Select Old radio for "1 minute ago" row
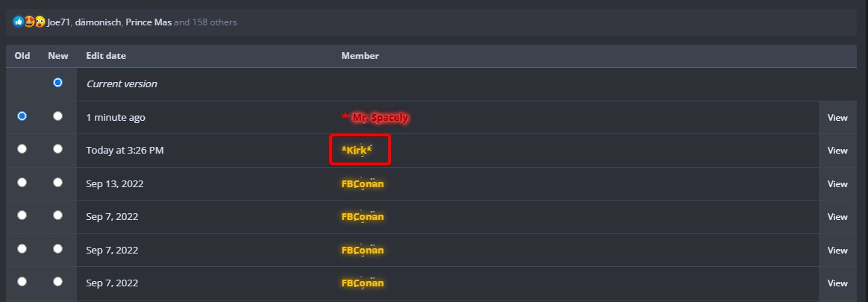The image size is (868, 302). [x=22, y=116]
